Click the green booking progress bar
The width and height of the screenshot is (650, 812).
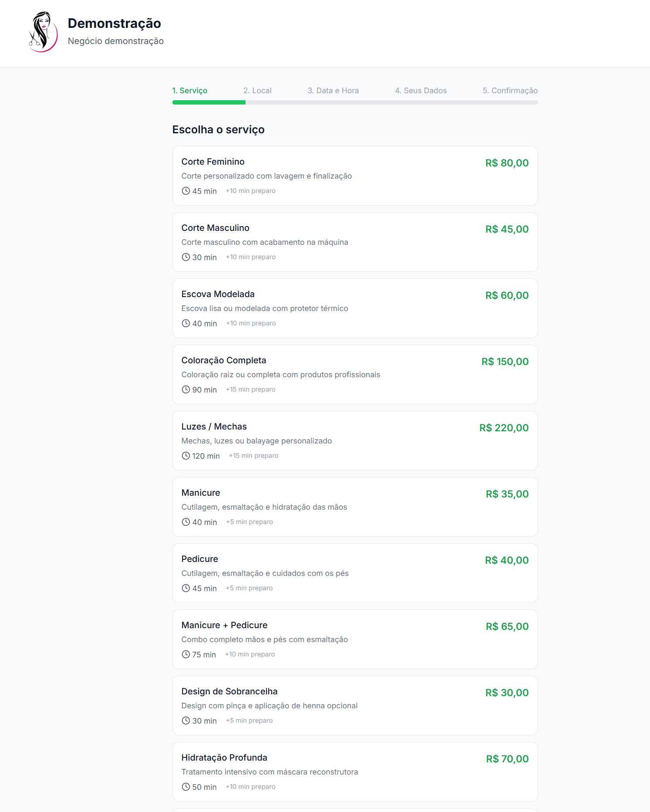tap(209, 102)
